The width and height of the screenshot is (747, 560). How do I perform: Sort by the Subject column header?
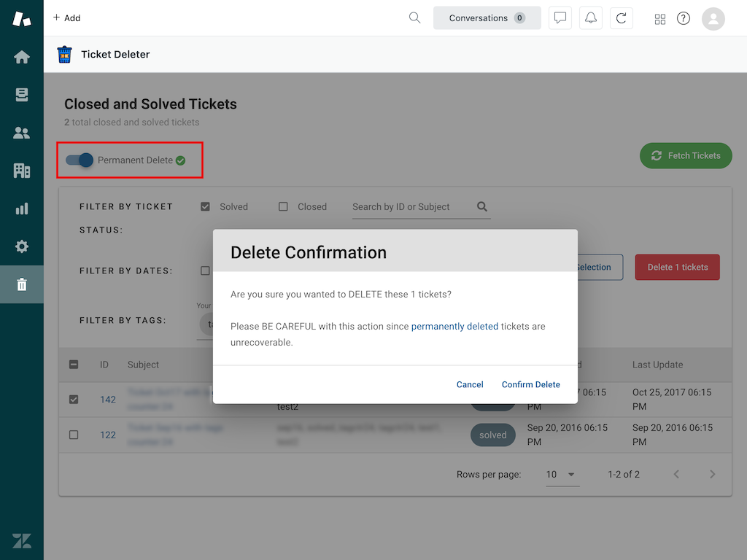pyautogui.click(x=143, y=365)
